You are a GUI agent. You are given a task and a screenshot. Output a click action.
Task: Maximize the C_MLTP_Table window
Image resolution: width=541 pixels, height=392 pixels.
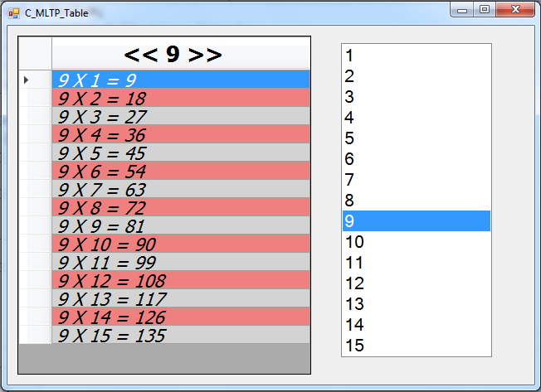click(485, 10)
